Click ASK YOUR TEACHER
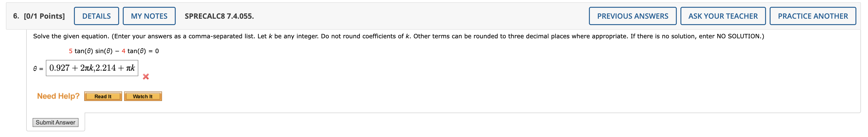The height and width of the screenshot is (137, 868). (x=723, y=16)
